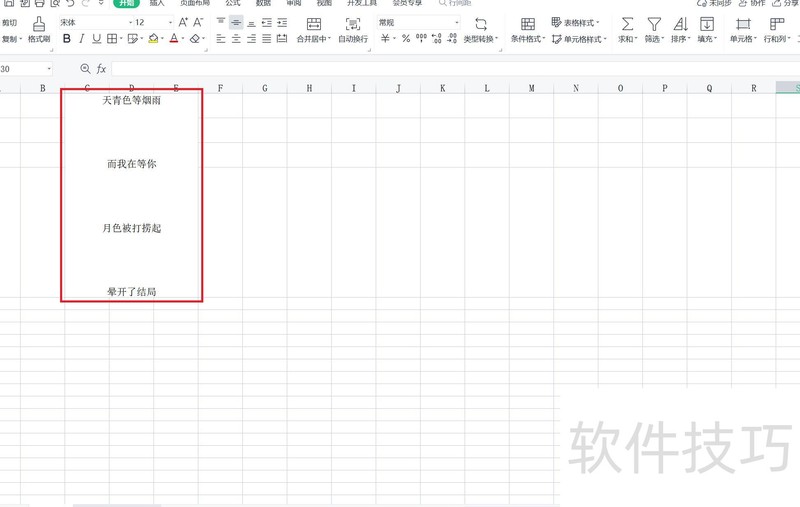Viewport: 800px width, 507px height.
Task: Toggle italic formatting
Action: click(82, 39)
